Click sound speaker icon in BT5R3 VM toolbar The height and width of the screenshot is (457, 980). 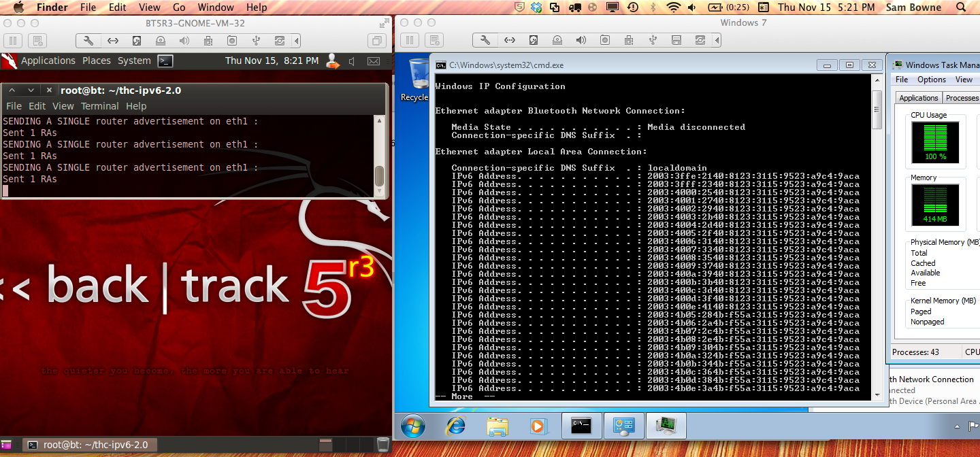pos(184,41)
